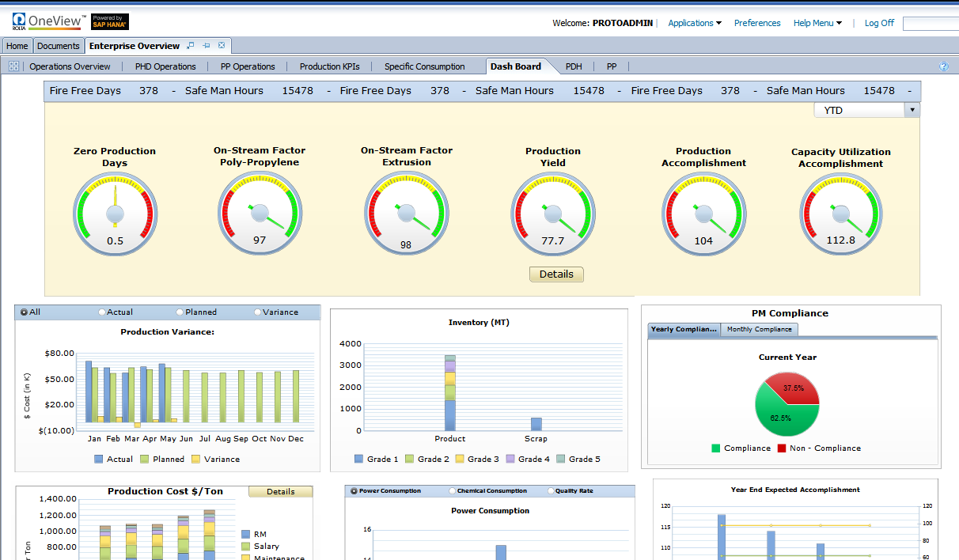Switch to the Home tab
Image resolution: width=959 pixels, height=560 pixels.
(x=17, y=46)
